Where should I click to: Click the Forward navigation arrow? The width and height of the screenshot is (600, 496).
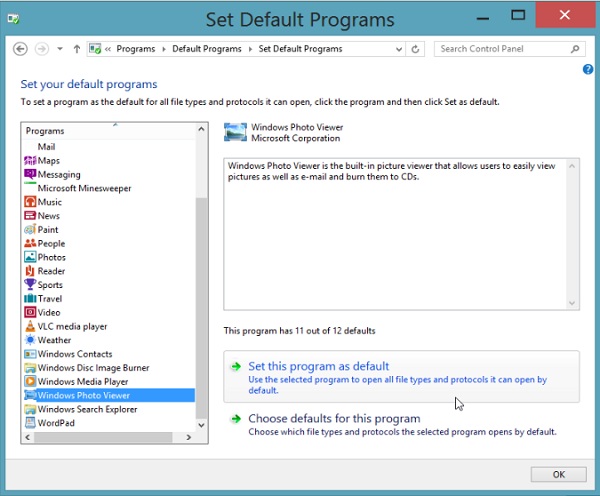(x=42, y=49)
